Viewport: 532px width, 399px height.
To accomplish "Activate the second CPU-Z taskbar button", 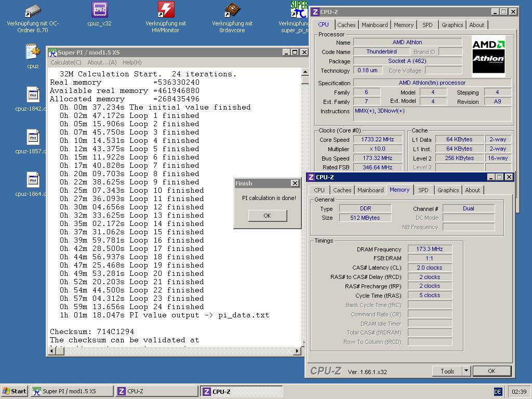I will pos(242,391).
